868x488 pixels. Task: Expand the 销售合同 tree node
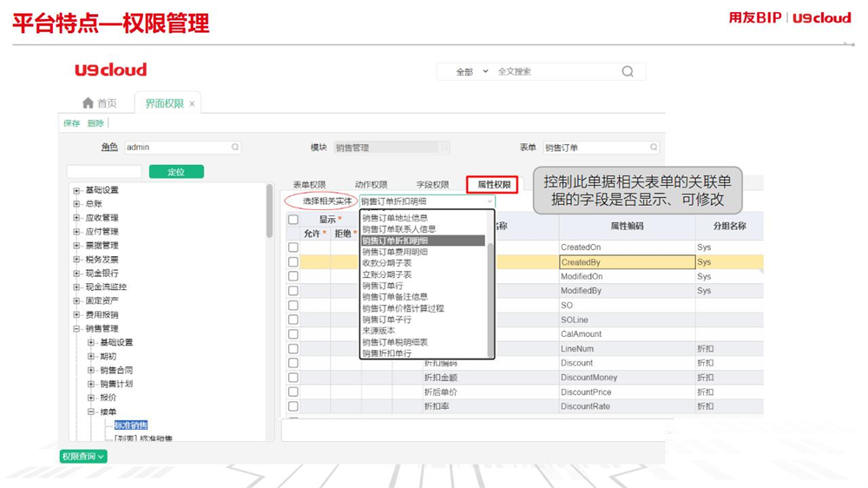pyautogui.click(x=91, y=370)
